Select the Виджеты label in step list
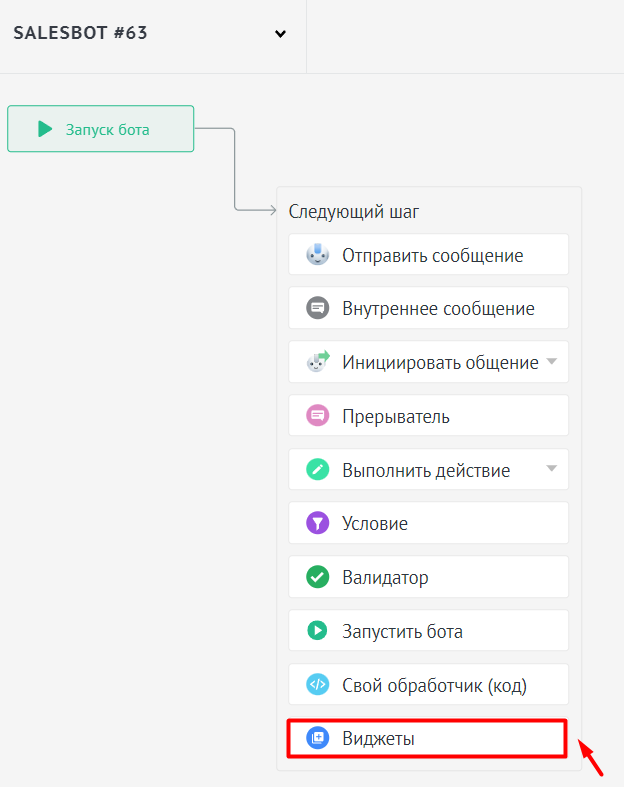Image resolution: width=624 pixels, height=787 pixels. 378,739
